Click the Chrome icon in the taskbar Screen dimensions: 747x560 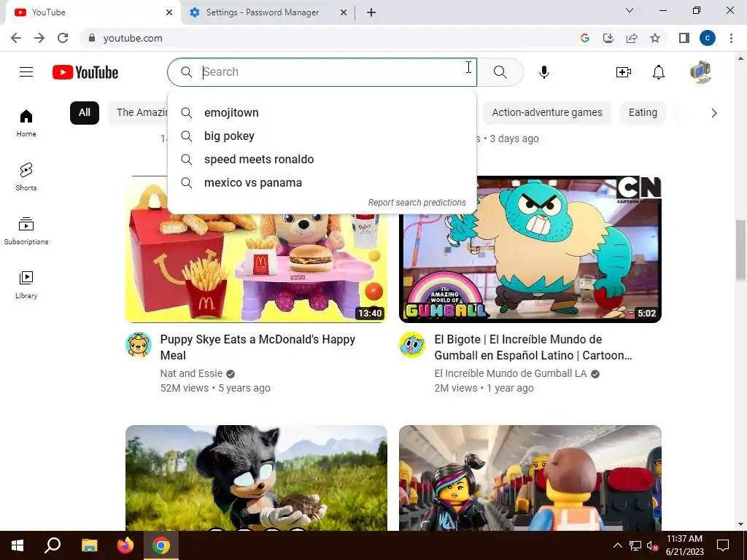point(161,545)
